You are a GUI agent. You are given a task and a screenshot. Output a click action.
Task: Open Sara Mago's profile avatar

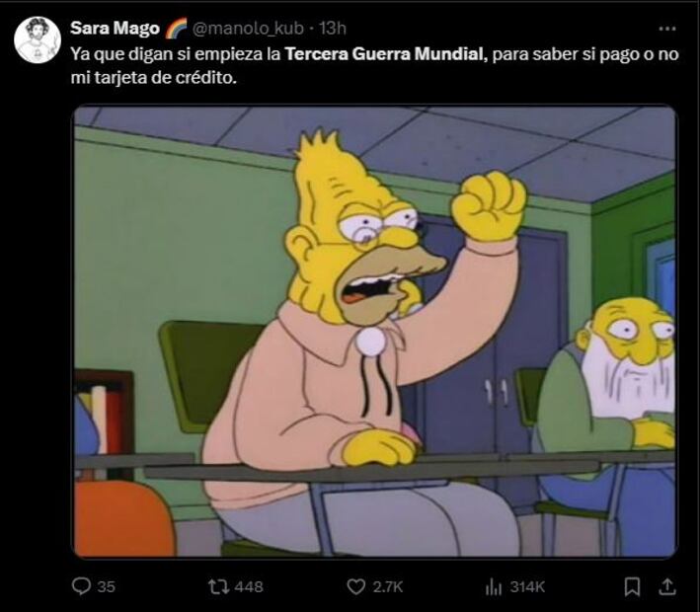[38, 39]
